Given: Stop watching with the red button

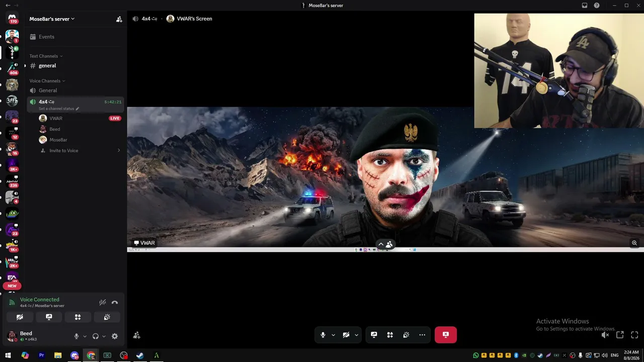Looking at the screenshot, I should click(446, 335).
